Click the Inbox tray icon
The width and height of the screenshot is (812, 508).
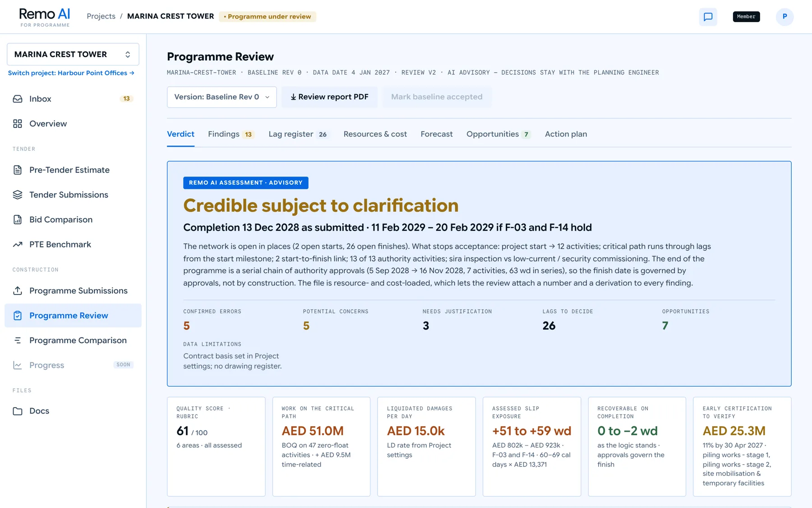[x=18, y=99]
